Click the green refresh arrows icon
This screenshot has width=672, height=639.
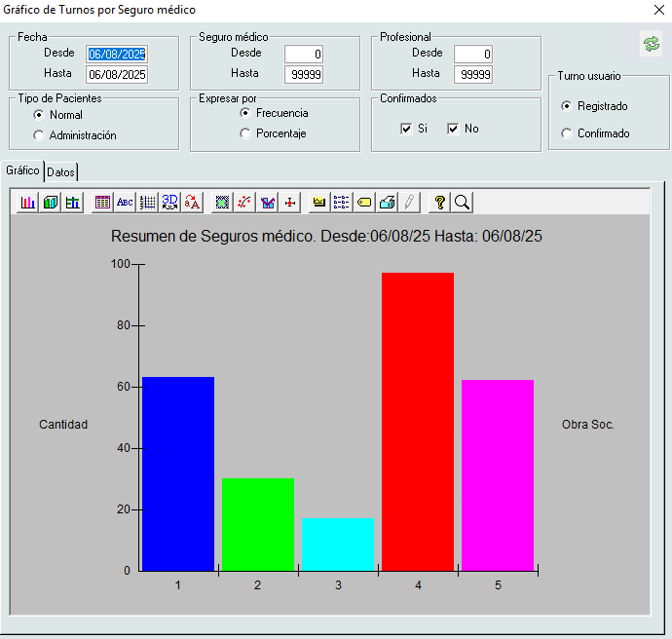click(x=650, y=44)
